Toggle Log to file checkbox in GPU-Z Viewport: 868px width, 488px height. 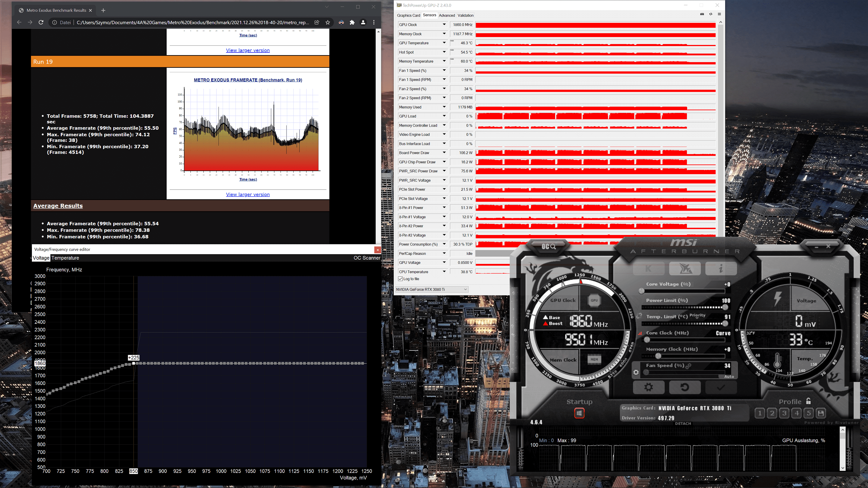click(x=400, y=279)
